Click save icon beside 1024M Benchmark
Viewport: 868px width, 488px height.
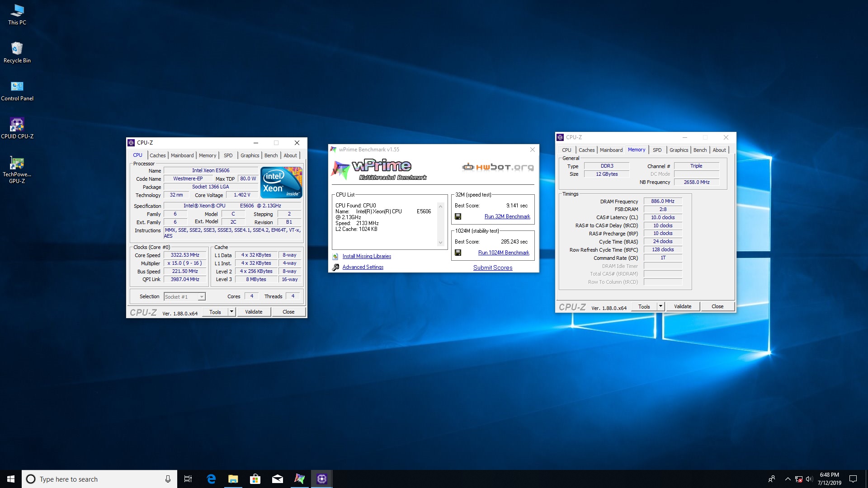coord(458,253)
